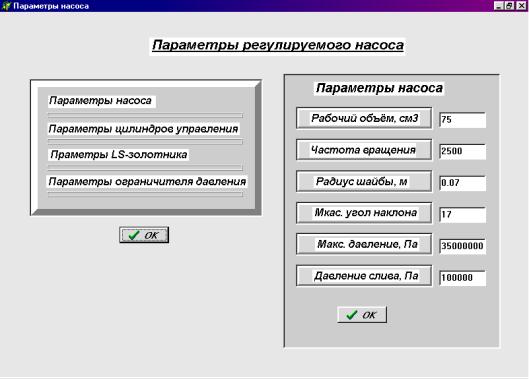Viewport: 529px width, 379px height.
Task: Open the Параметры насоса menu item
Action: [x=102, y=101]
